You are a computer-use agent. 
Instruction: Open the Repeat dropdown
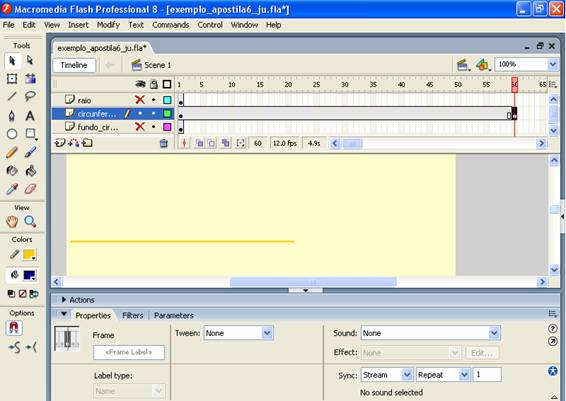tap(464, 375)
